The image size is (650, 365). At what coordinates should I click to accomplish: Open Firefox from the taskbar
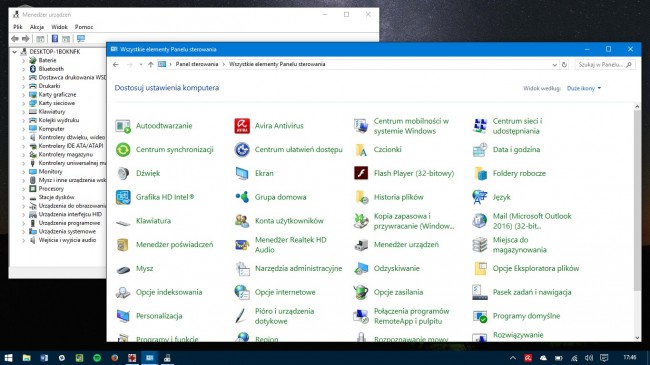114,358
